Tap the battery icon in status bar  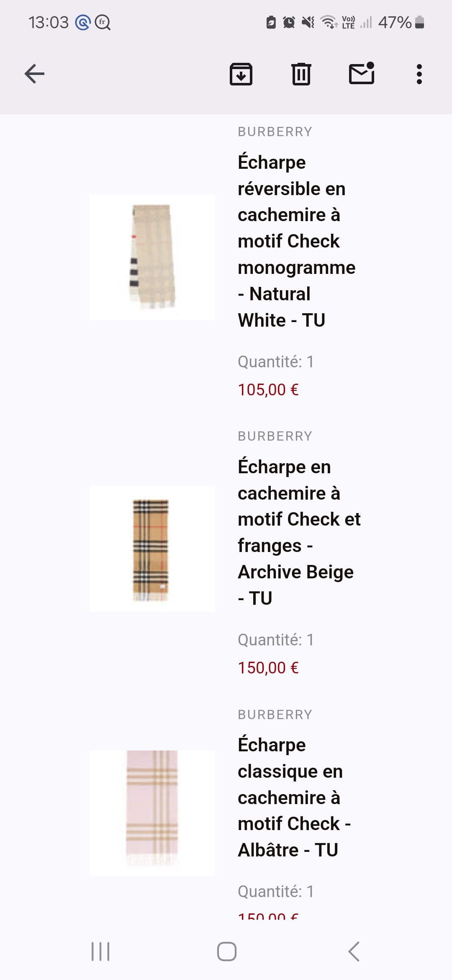(420, 22)
